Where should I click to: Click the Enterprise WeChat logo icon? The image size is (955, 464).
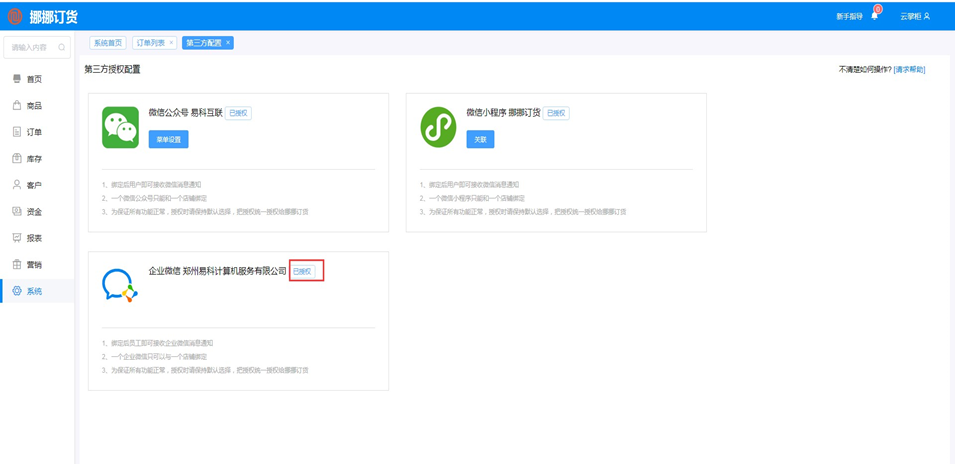[x=120, y=285]
